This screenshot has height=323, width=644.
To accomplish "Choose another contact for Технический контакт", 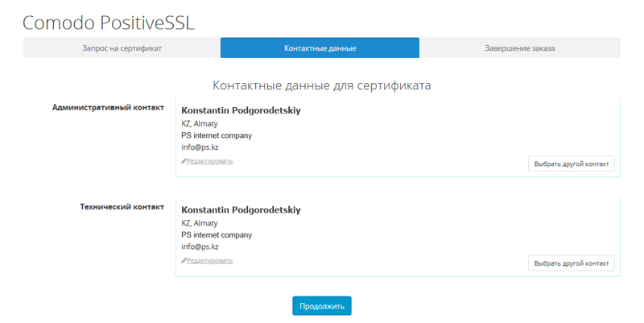I will [x=572, y=263].
